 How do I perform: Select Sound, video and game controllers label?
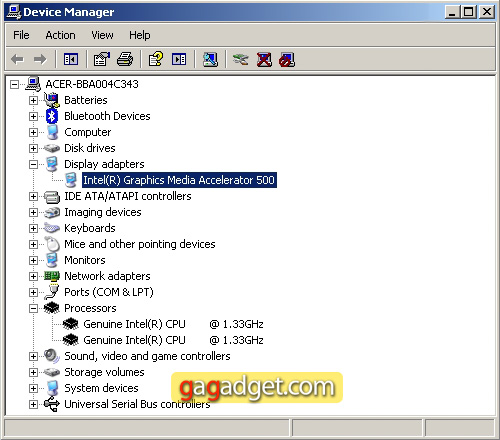(x=147, y=356)
